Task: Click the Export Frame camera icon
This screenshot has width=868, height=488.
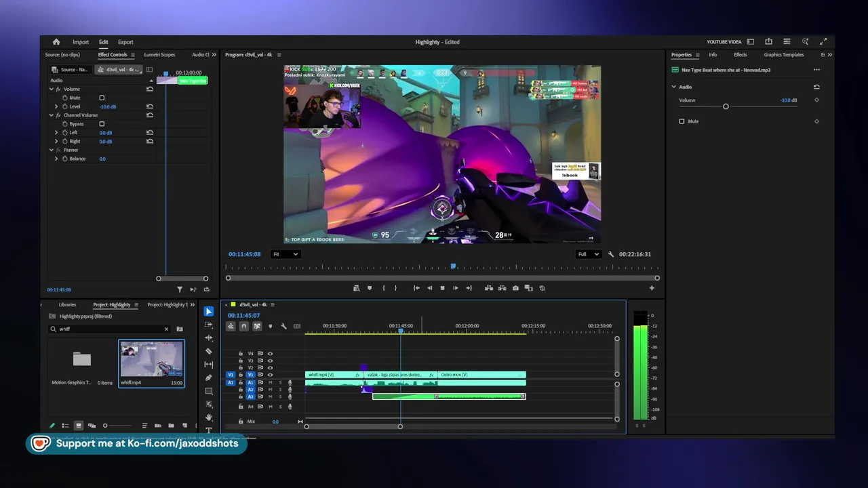Action: 515,288
